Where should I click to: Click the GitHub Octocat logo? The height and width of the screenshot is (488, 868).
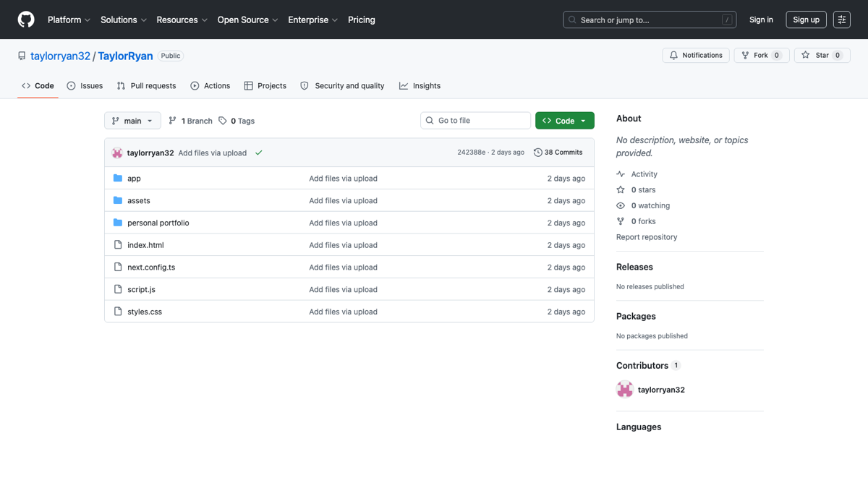(x=26, y=20)
